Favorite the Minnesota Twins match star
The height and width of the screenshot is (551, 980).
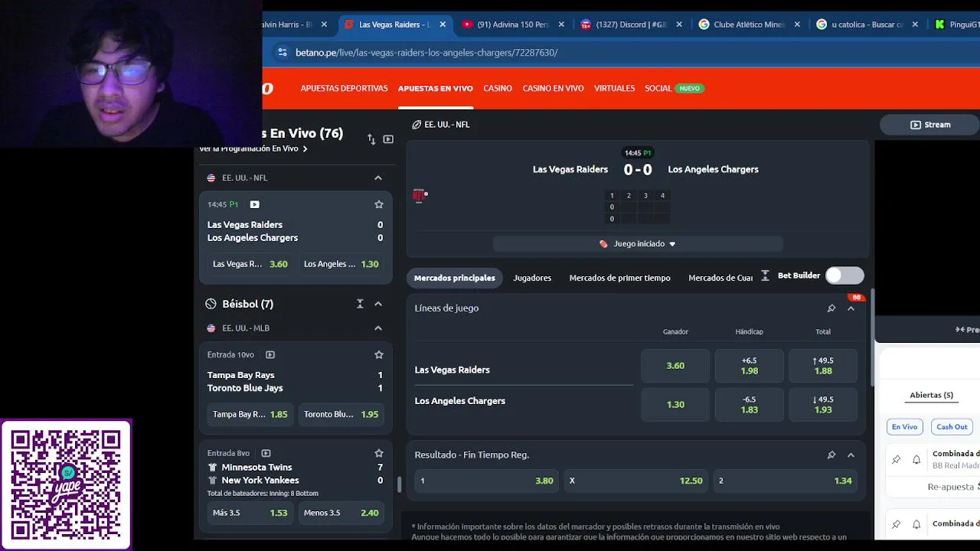coord(378,453)
